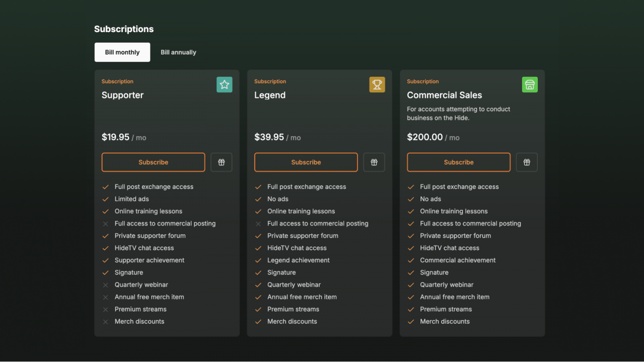Click 'Legend achievement' feature text

pos(299,260)
